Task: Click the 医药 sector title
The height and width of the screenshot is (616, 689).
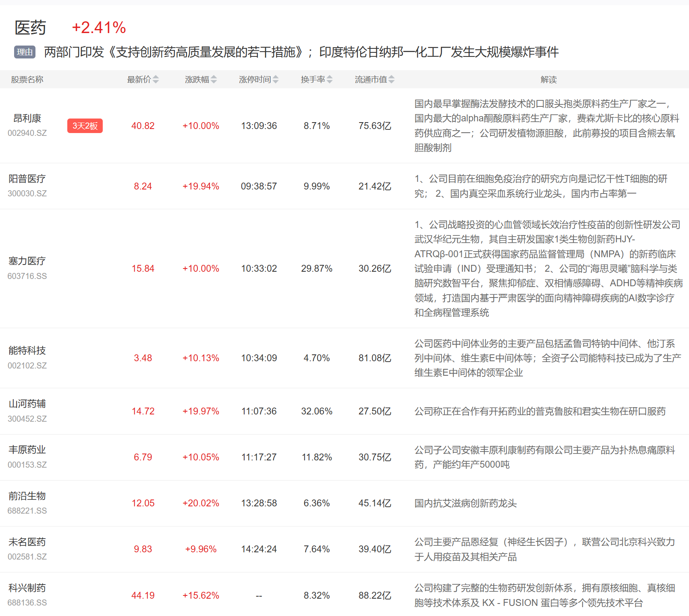Action: point(30,28)
